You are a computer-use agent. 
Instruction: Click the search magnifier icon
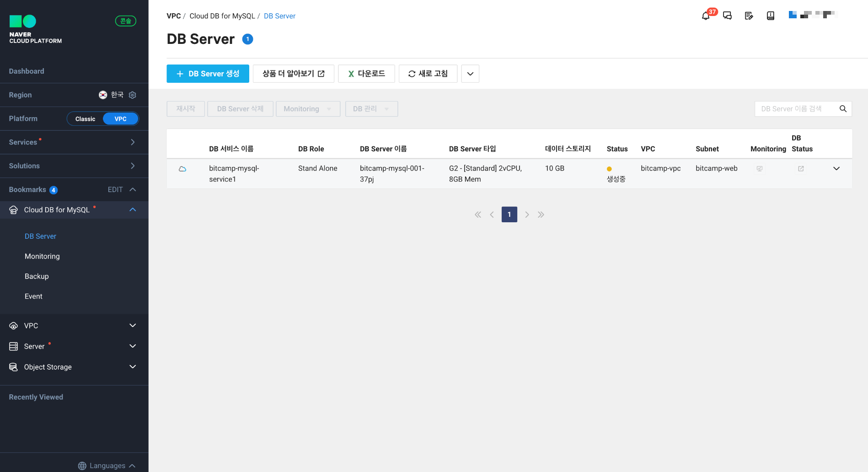pos(843,109)
